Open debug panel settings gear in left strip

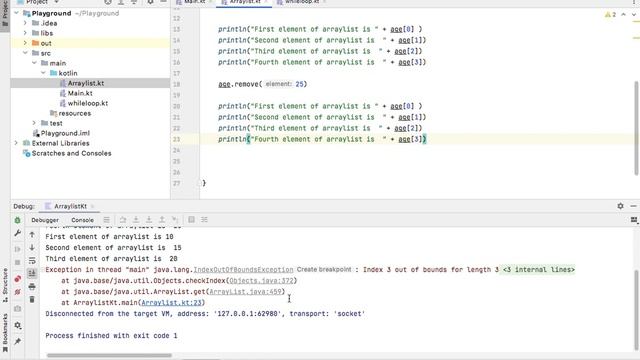(x=17, y=325)
